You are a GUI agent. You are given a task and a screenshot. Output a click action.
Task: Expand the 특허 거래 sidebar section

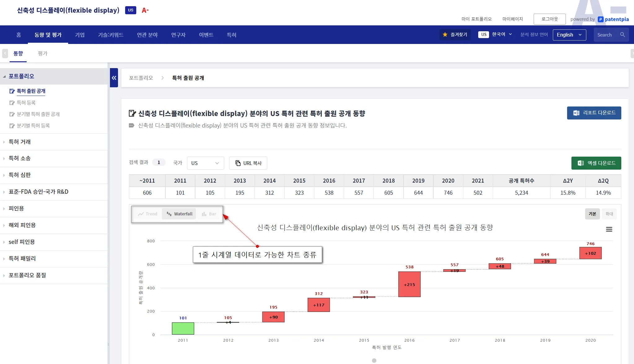pyautogui.click(x=20, y=142)
